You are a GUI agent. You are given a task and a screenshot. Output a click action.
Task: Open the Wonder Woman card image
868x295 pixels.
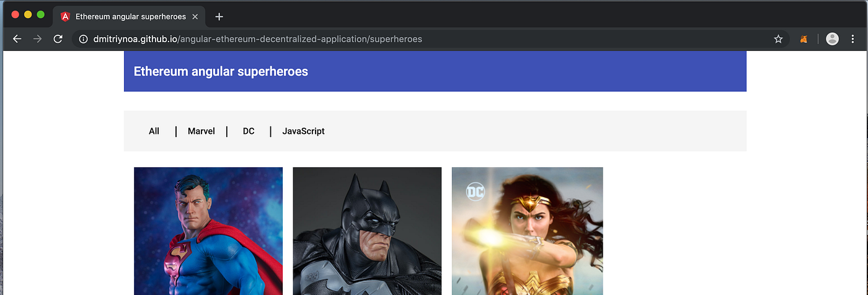(x=527, y=231)
